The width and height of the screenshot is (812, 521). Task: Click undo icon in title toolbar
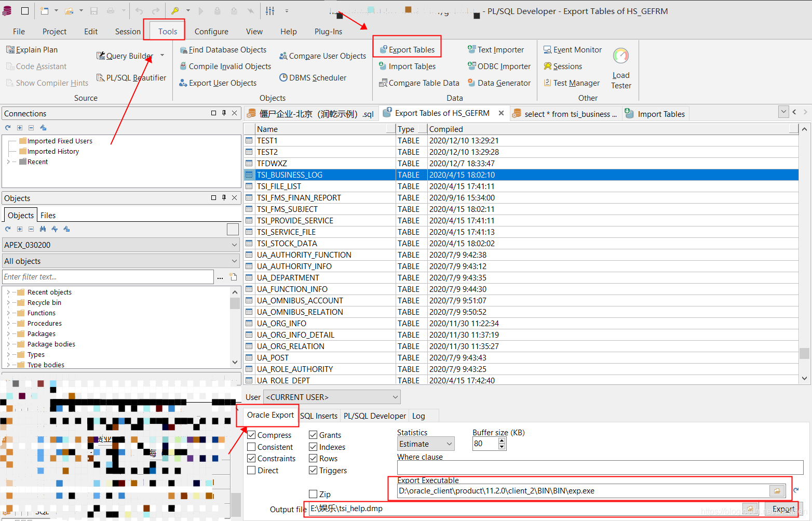pos(139,11)
